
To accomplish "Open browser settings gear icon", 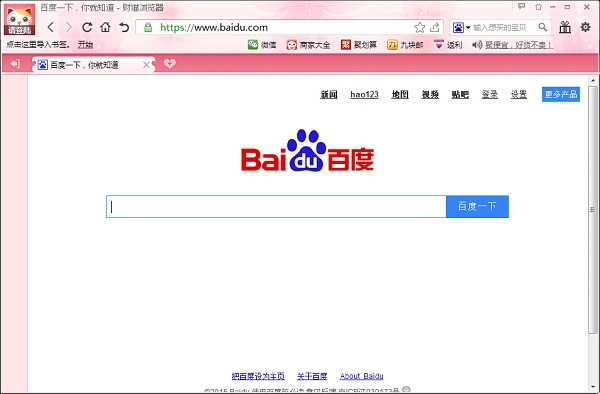I will (x=585, y=27).
